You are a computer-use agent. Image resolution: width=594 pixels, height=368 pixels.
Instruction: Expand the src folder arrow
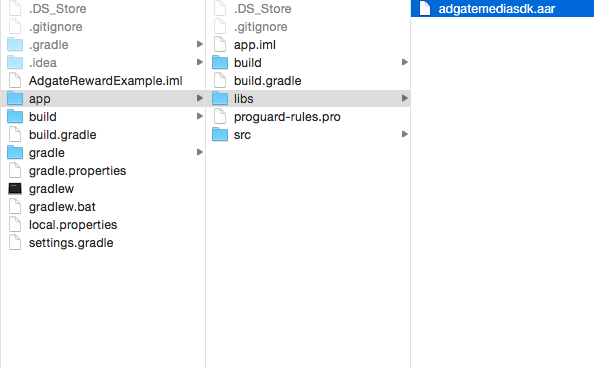pos(405,134)
